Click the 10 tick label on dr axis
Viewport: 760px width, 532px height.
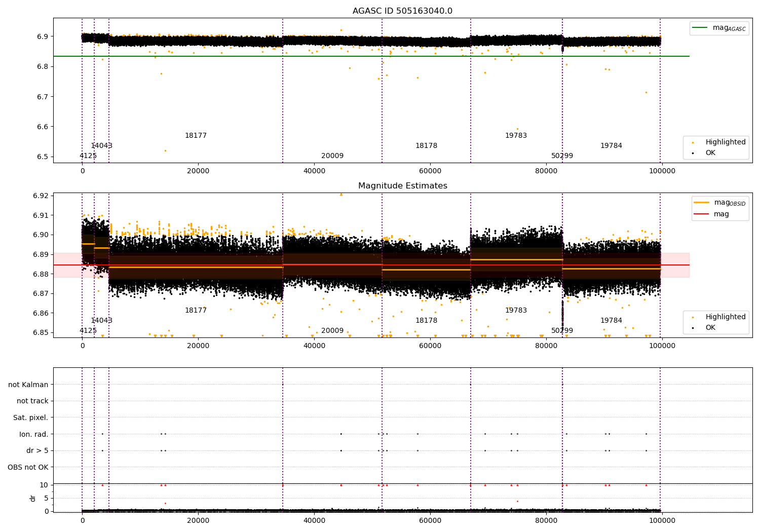[44, 485]
